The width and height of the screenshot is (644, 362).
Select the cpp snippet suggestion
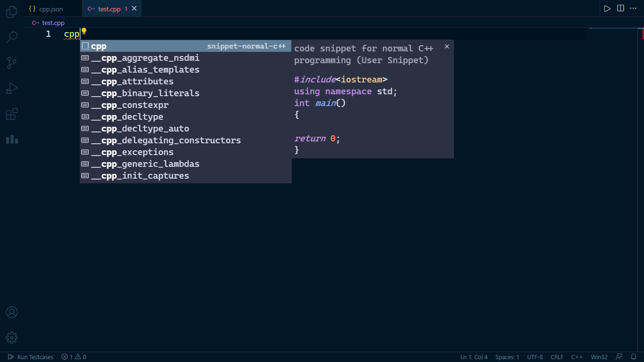186,46
